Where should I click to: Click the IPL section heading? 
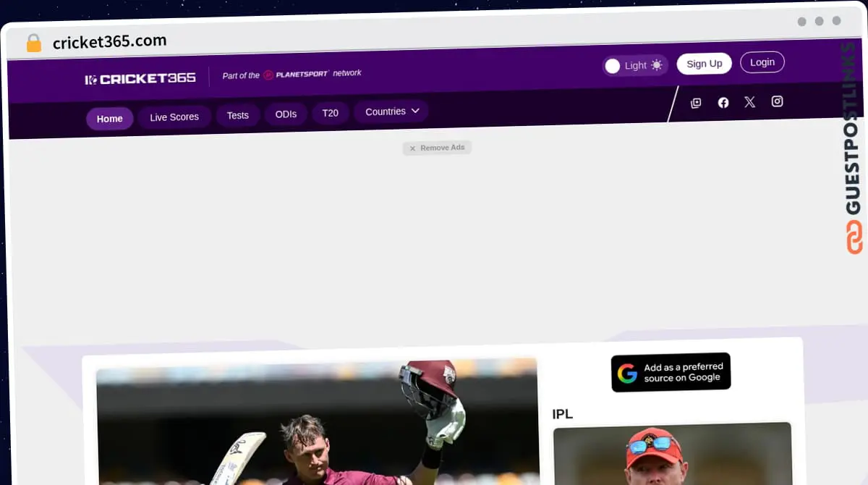pyautogui.click(x=562, y=414)
